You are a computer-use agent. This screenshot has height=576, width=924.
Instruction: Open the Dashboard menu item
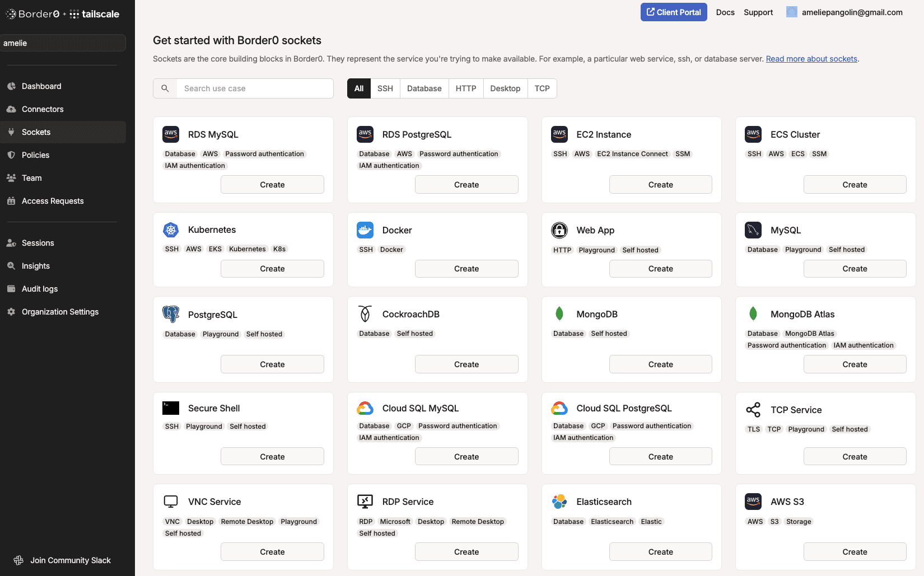[63, 86]
